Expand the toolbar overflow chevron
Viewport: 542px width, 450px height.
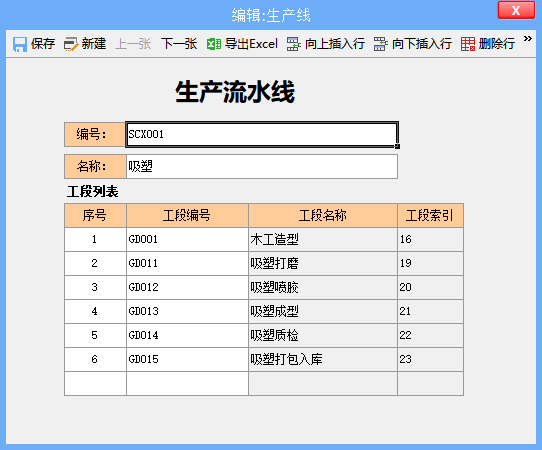pos(527,39)
